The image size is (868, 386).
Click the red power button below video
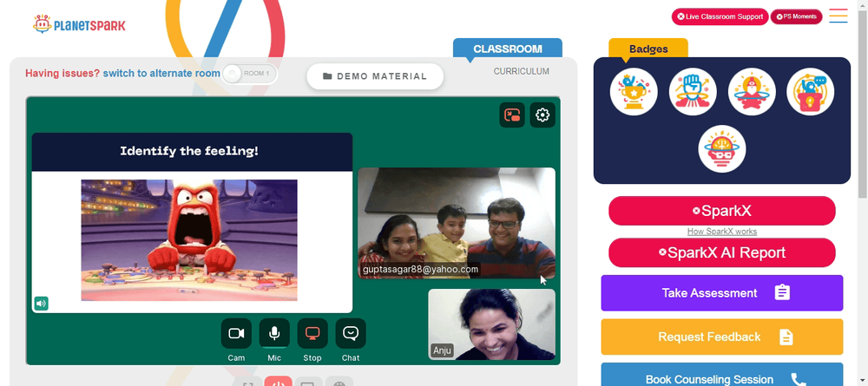(x=278, y=381)
